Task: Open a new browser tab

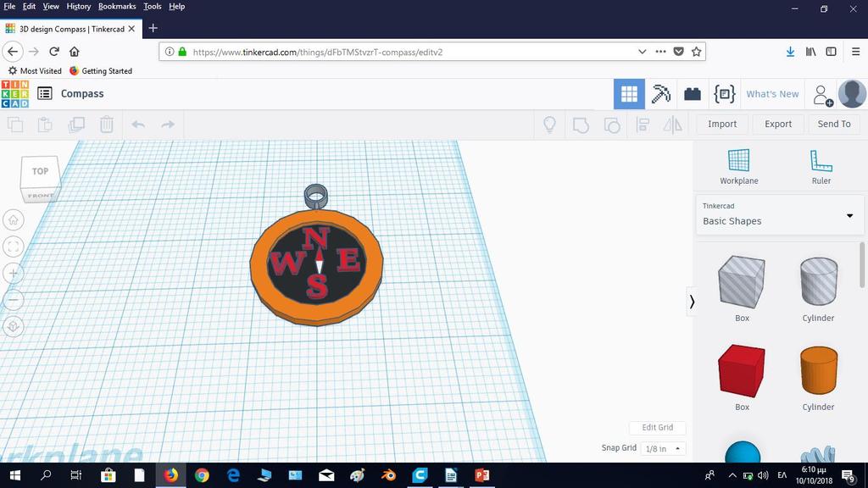Action: point(153,28)
